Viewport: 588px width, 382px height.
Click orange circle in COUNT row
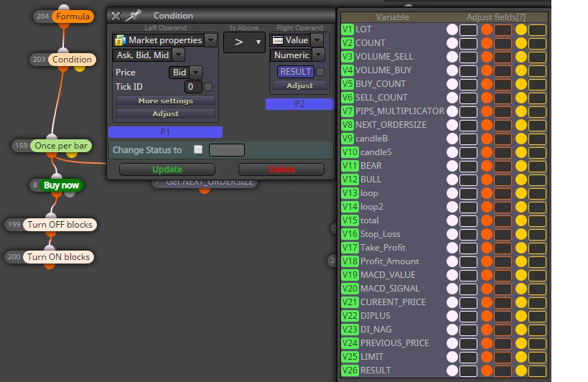coord(487,43)
